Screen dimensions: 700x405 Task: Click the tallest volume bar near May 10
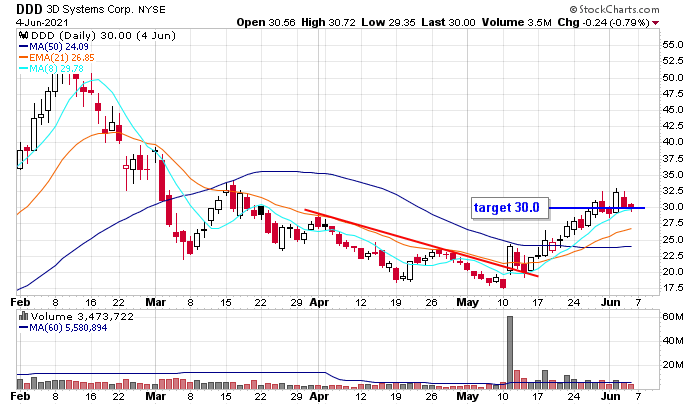[510, 352]
